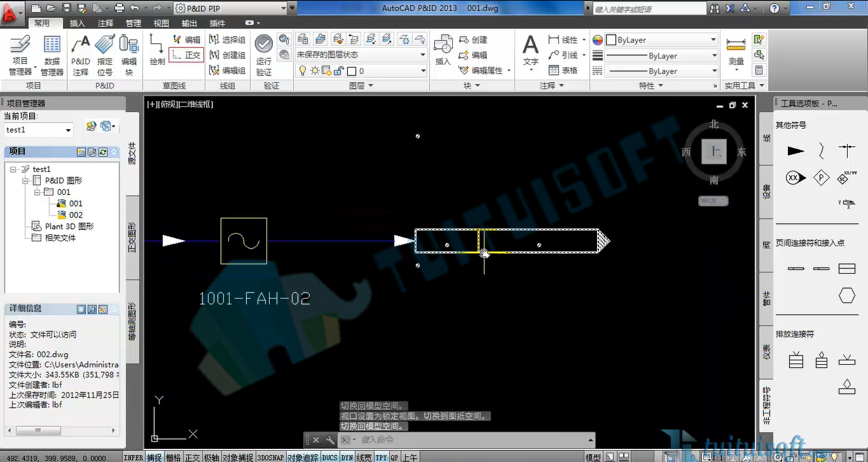This screenshot has width=868, height=462.
Task: Click the 运行验证 run validation icon
Action: 264,55
